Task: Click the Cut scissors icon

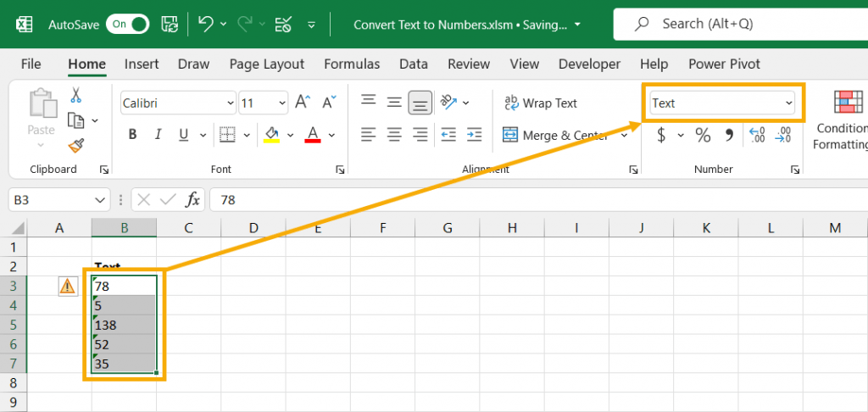Action: [76, 95]
